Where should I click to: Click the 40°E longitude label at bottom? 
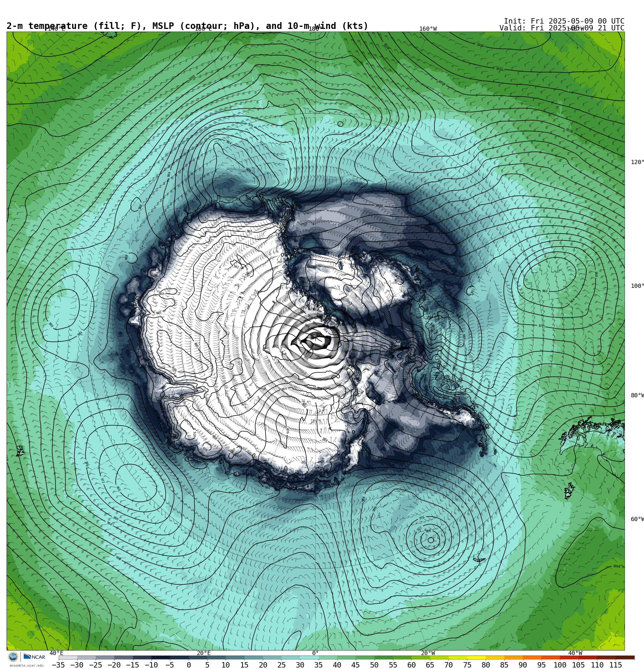click(x=56, y=653)
